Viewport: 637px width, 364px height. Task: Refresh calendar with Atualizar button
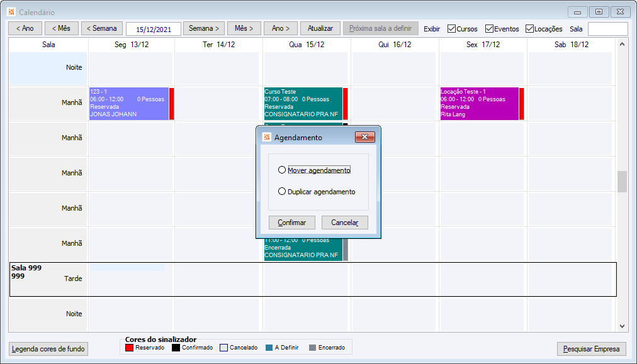coord(320,28)
